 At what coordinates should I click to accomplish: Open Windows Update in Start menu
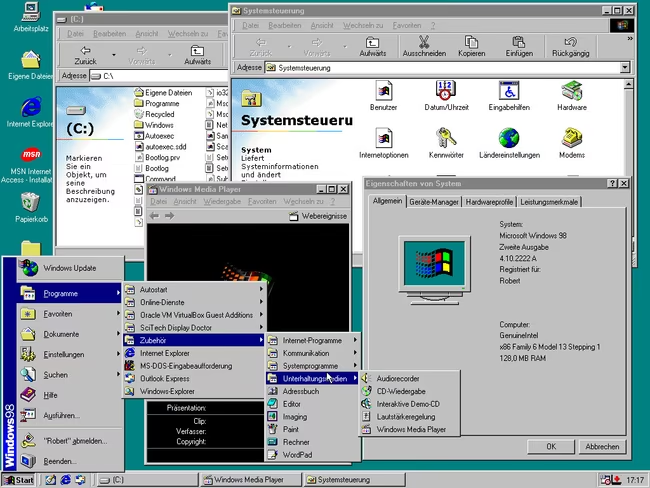click(x=70, y=268)
